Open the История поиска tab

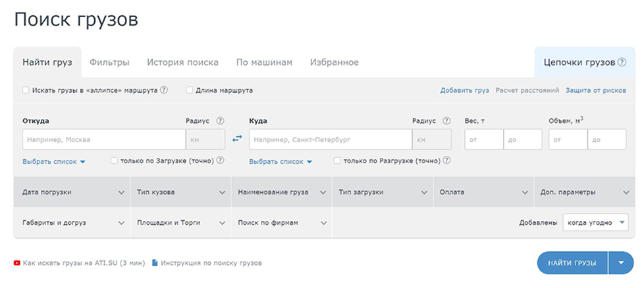pos(182,62)
